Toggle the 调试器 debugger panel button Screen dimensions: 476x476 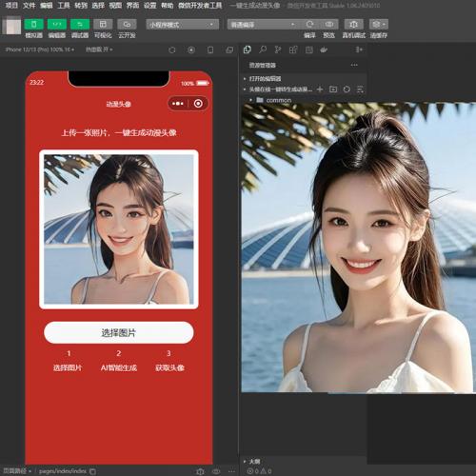80,25
